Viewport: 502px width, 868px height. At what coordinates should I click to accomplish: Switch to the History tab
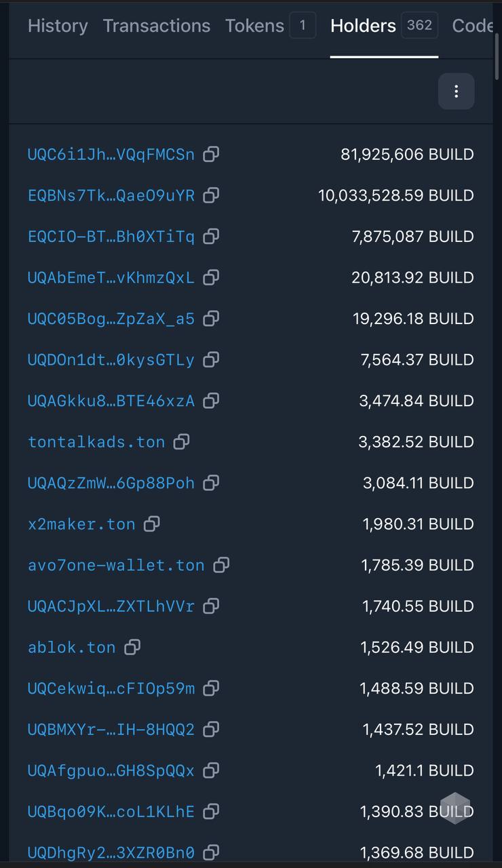coord(58,26)
